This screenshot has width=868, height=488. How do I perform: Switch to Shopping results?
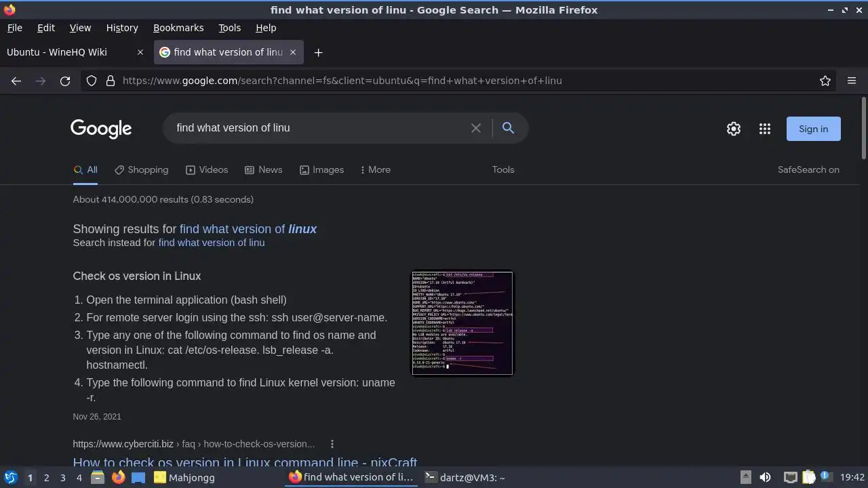point(141,170)
